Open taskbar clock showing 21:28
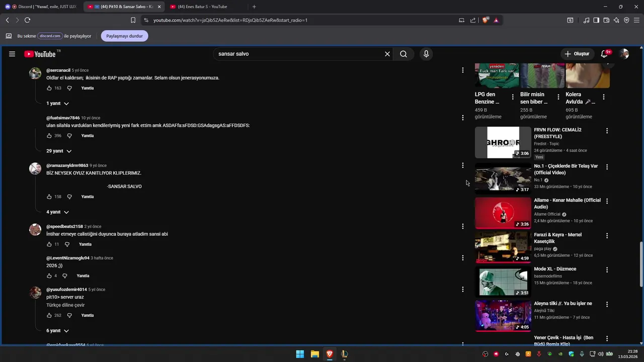The width and height of the screenshot is (644, 362). 628,354
